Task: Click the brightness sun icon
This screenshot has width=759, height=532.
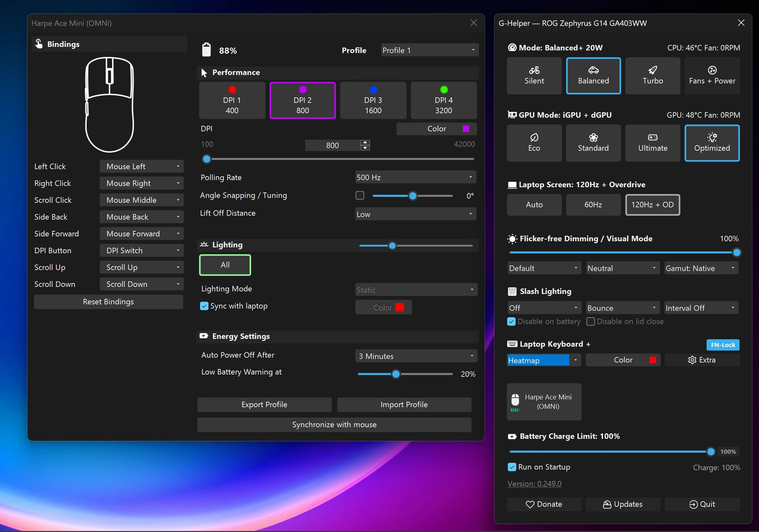Action: [x=512, y=238]
